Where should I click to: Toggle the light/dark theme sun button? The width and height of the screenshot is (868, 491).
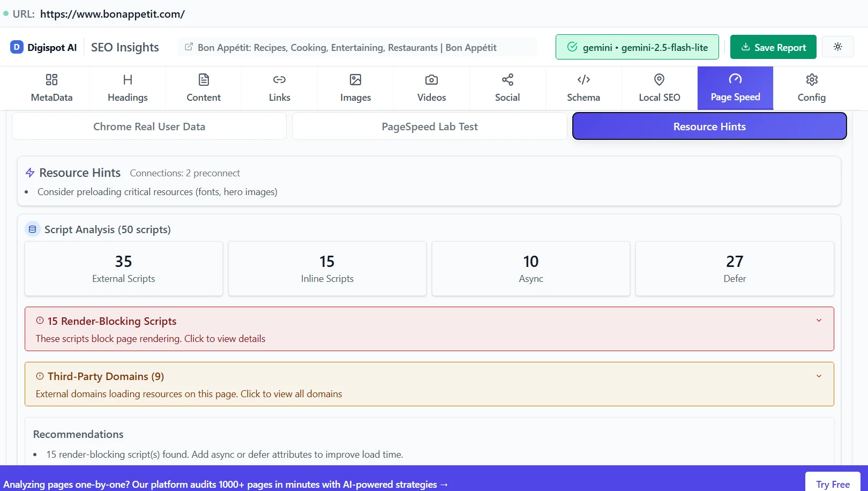coord(838,47)
